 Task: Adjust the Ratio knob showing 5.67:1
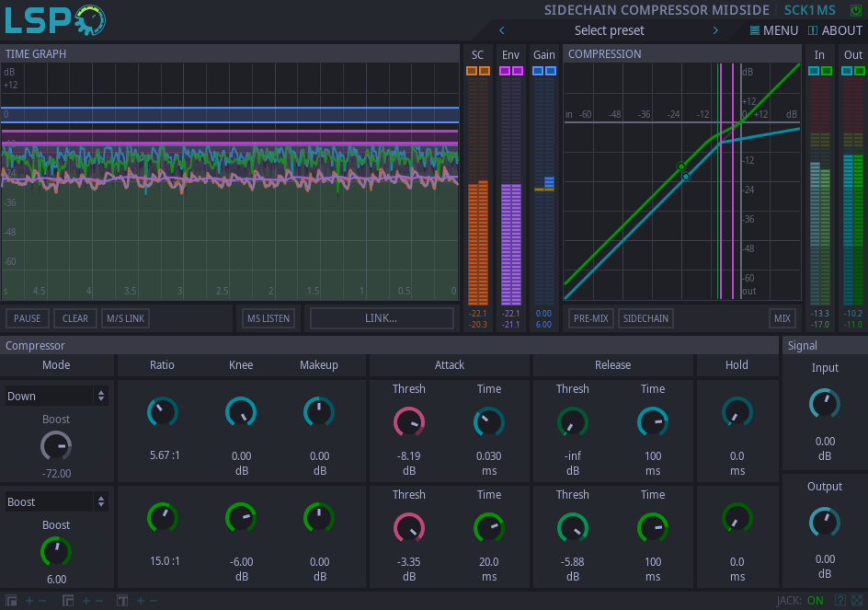pos(162,412)
